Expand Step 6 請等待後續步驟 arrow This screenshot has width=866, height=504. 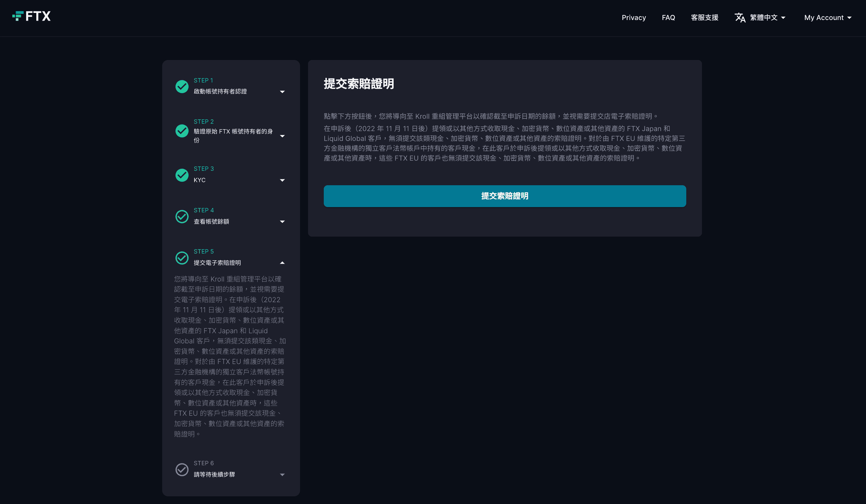click(282, 475)
